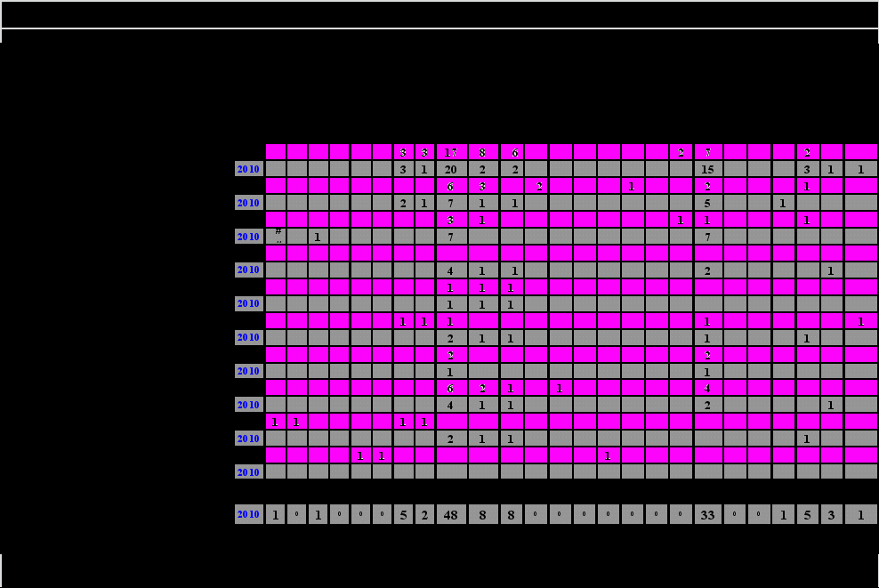Click the gray cell containing the # symbol
879x588 pixels.
point(275,236)
